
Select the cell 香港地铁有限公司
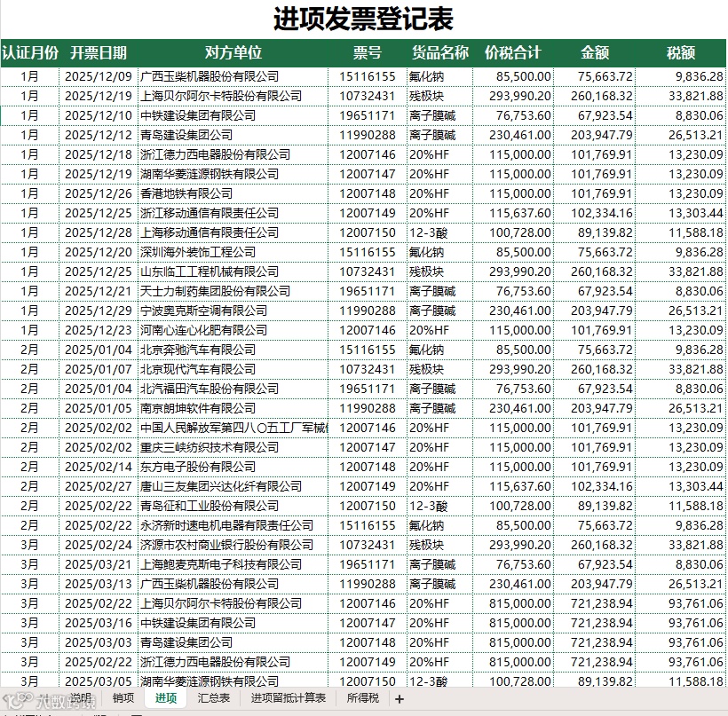pos(233,193)
